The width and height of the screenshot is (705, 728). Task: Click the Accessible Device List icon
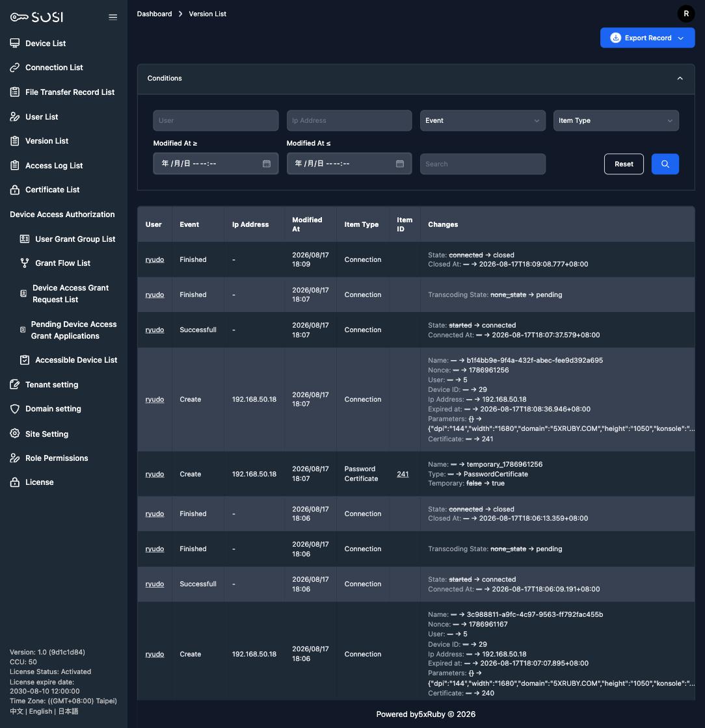point(25,360)
